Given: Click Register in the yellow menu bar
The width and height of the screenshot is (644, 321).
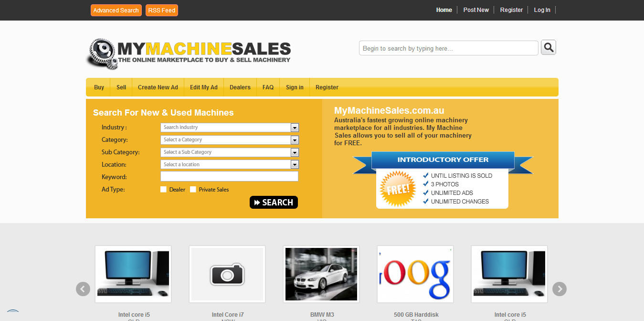Looking at the screenshot, I should (x=327, y=87).
